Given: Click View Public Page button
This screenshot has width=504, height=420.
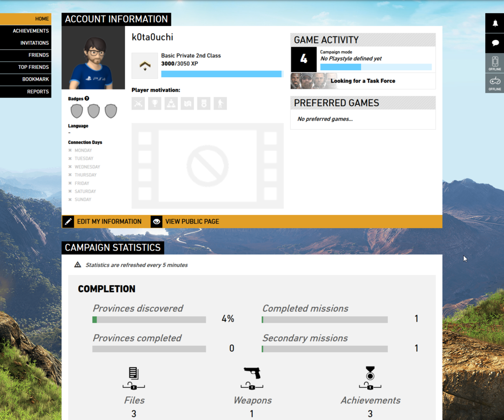Looking at the screenshot, I should point(185,222).
